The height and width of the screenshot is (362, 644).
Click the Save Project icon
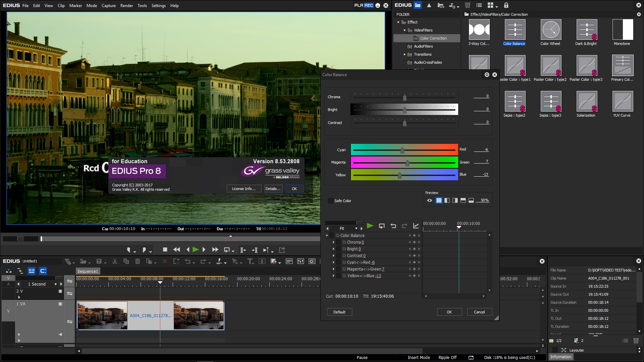(99, 261)
